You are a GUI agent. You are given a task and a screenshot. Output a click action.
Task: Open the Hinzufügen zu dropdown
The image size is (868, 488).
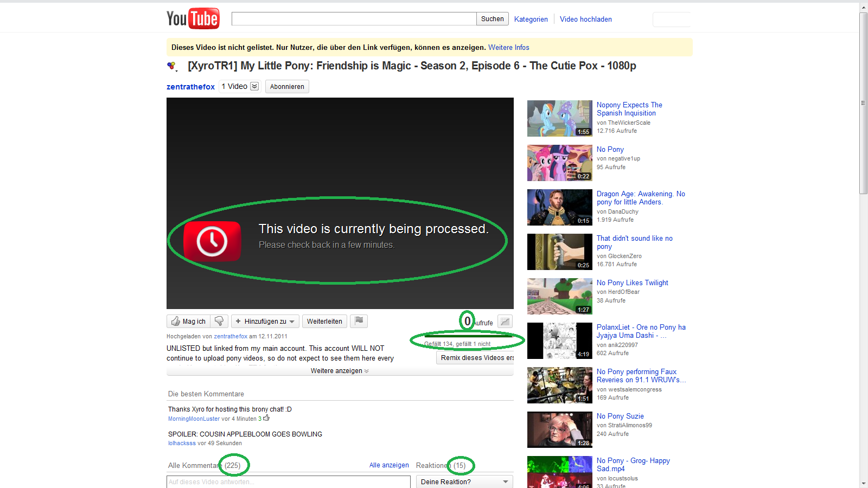tap(265, 321)
